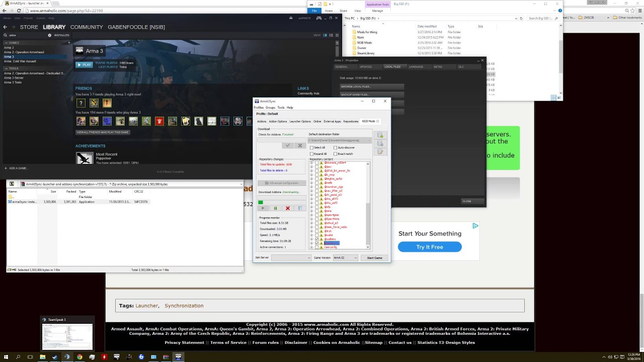
Task: Click the download report icon button in ArmA3Sync
Action: [300, 208]
